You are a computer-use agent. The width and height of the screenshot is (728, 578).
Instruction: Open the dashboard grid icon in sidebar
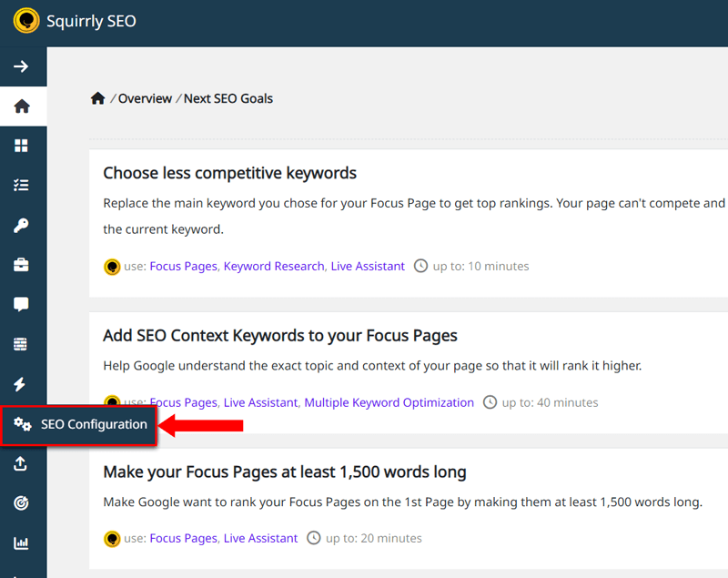click(21, 146)
